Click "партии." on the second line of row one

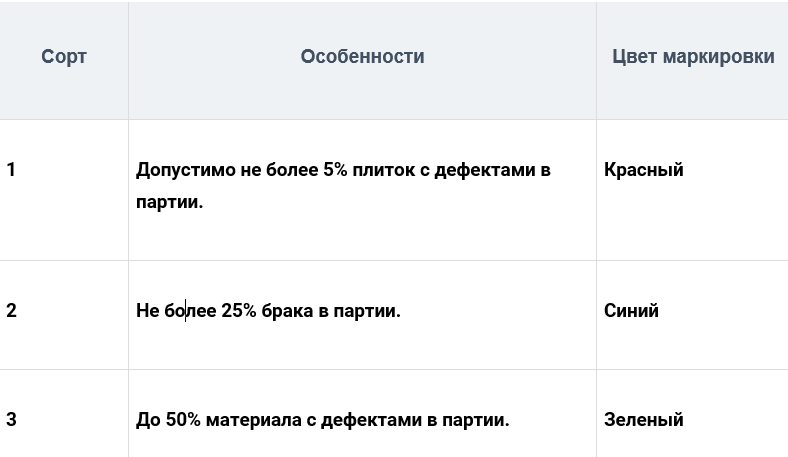tap(169, 202)
